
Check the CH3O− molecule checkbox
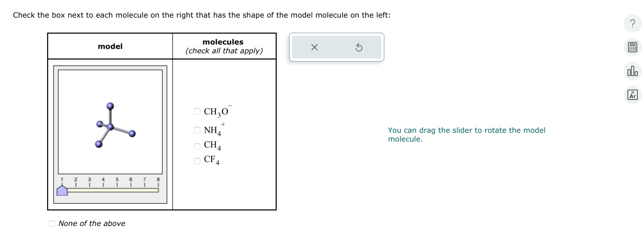click(x=197, y=111)
